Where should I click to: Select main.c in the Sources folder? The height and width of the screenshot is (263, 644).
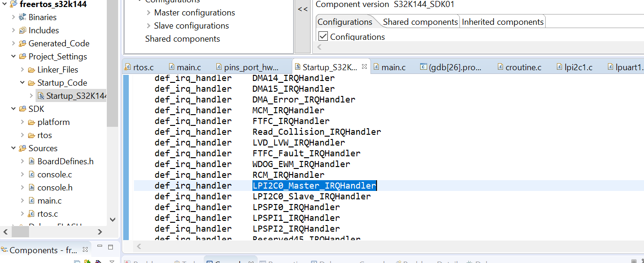pyautogui.click(x=50, y=201)
